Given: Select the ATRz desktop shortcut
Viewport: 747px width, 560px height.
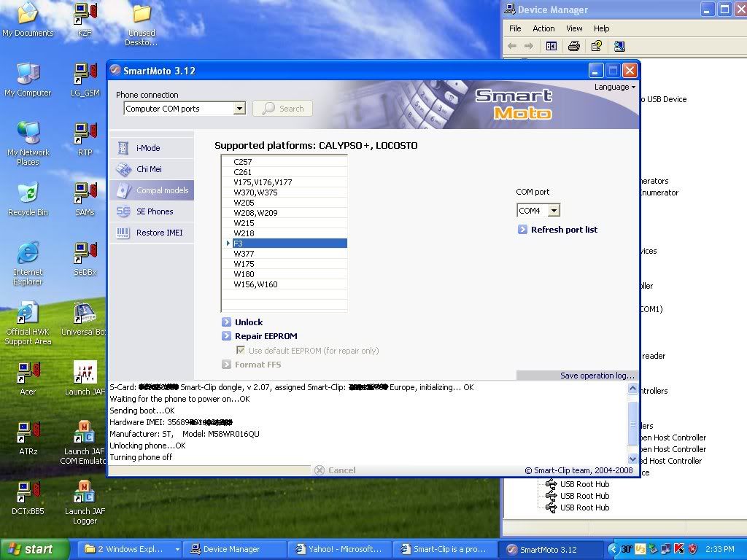Looking at the screenshot, I should [x=28, y=438].
